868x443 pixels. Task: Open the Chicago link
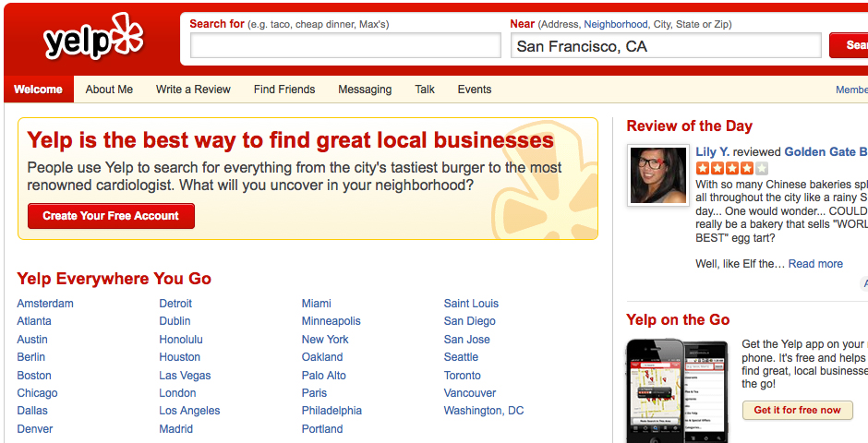[x=37, y=392]
